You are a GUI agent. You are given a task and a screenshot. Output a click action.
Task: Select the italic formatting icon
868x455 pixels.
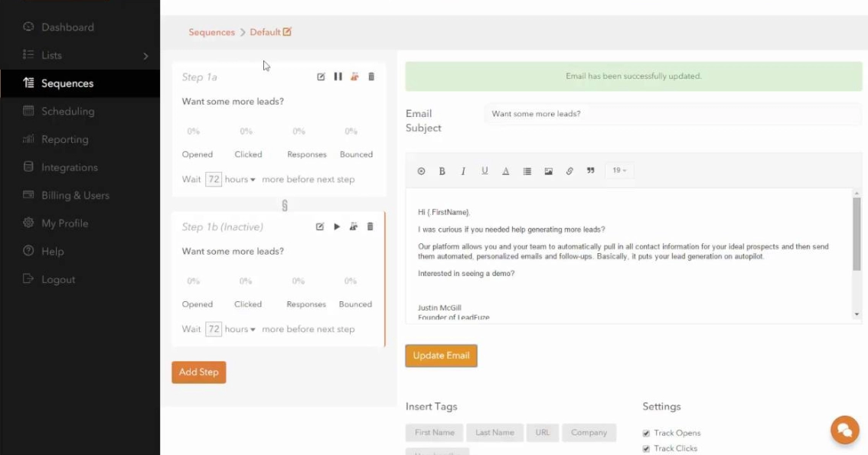(463, 171)
